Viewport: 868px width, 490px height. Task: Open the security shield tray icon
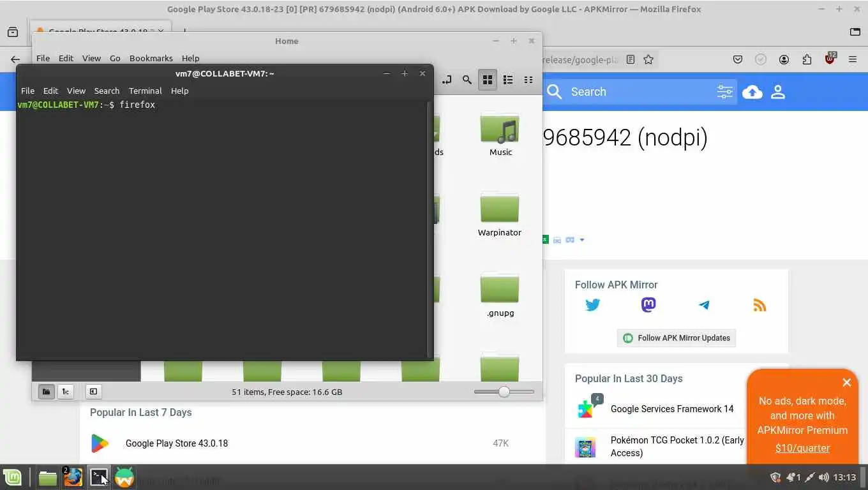tap(776, 477)
